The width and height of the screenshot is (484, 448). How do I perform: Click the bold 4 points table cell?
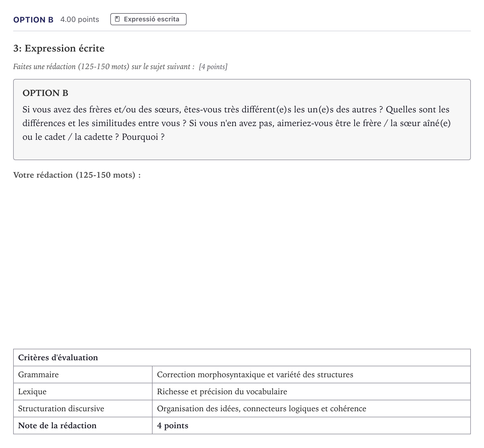click(x=311, y=426)
